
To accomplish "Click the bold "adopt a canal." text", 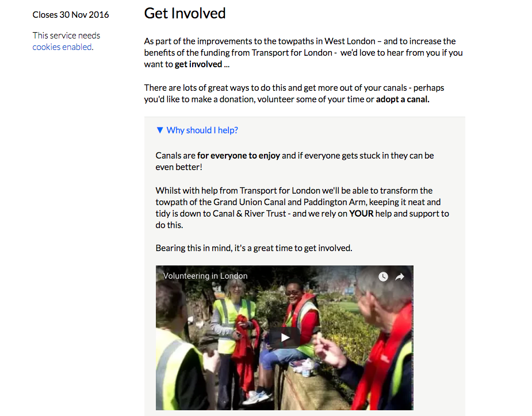I will tap(403, 99).
